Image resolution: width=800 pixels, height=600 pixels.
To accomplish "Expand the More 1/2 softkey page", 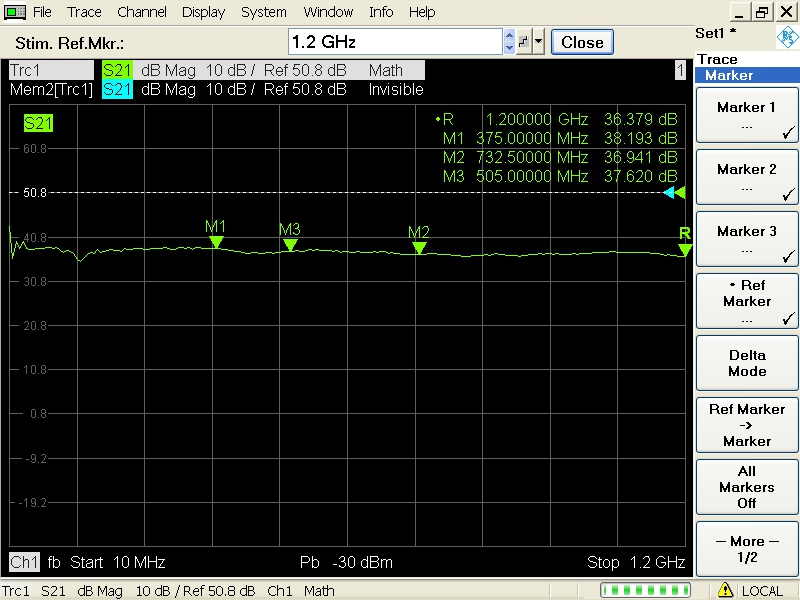I will tap(746, 549).
